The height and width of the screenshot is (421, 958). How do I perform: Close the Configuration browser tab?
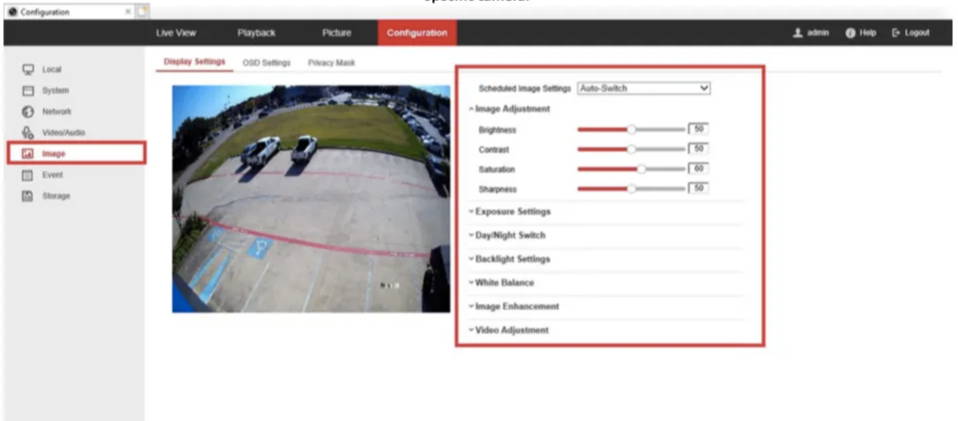(x=129, y=12)
